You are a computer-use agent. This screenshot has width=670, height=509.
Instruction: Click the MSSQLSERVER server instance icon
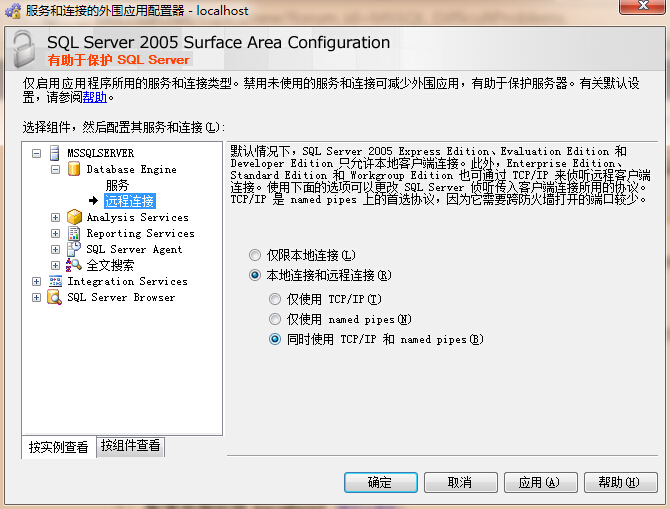pyautogui.click(x=55, y=153)
